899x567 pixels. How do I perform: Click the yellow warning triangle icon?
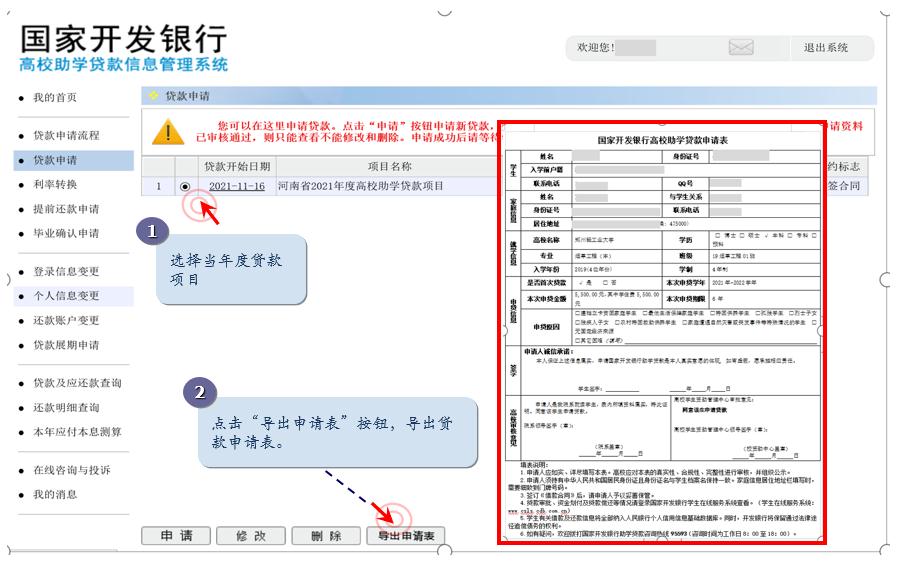tap(168, 132)
